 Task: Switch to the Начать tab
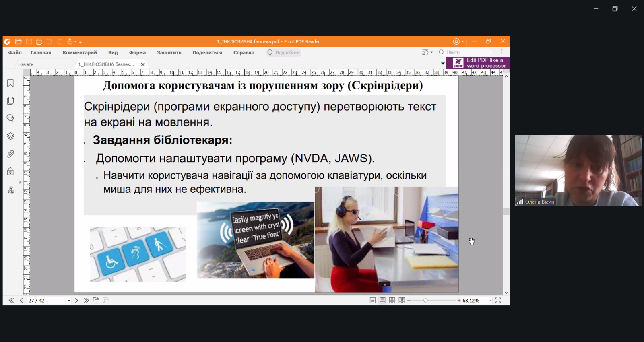(x=26, y=64)
